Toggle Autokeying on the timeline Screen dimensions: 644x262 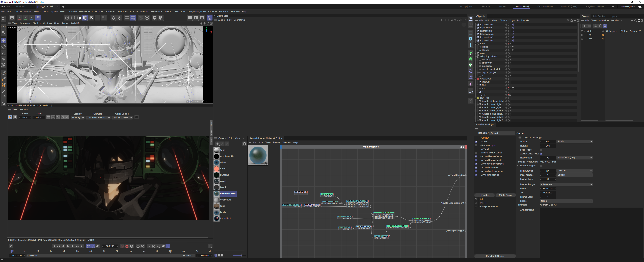(127, 246)
